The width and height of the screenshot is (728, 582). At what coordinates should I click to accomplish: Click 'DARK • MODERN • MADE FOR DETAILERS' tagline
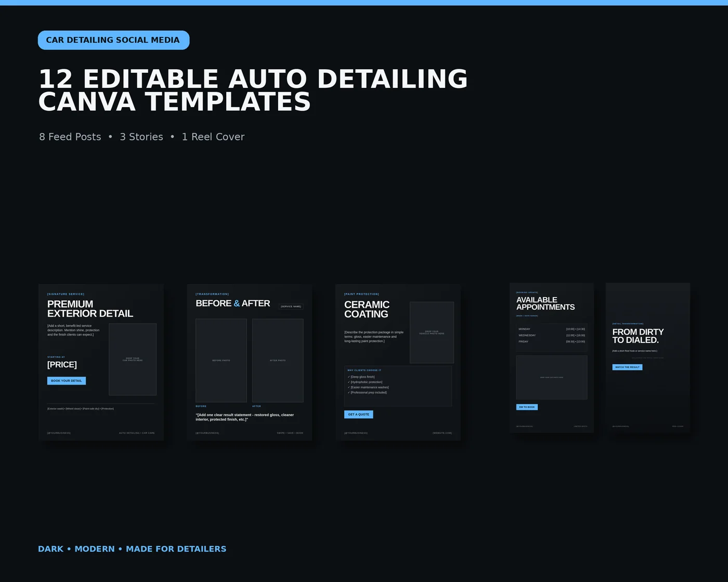tap(132, 549)
